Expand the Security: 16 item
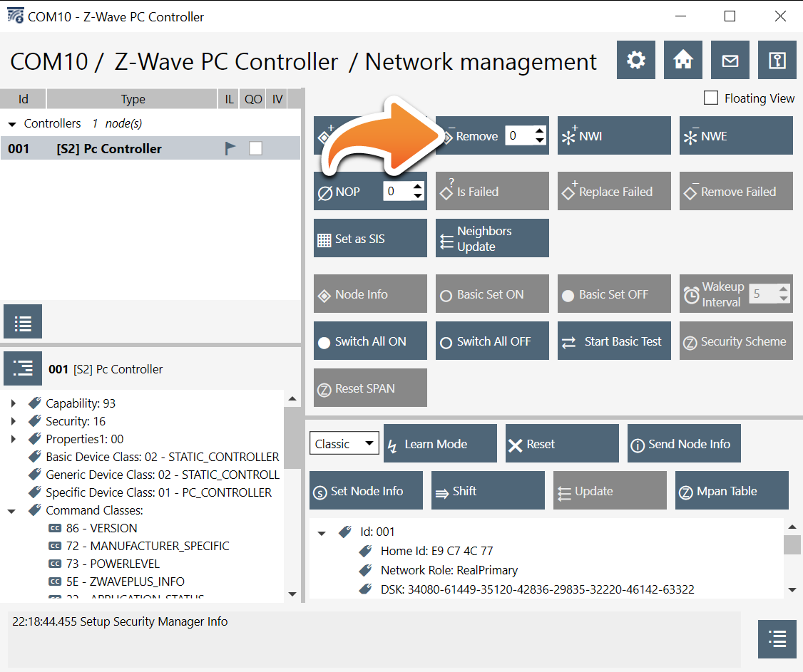Image resolution: width=803 pixels, height=672 pixels. pyautogui.click(x=14, y=421)
